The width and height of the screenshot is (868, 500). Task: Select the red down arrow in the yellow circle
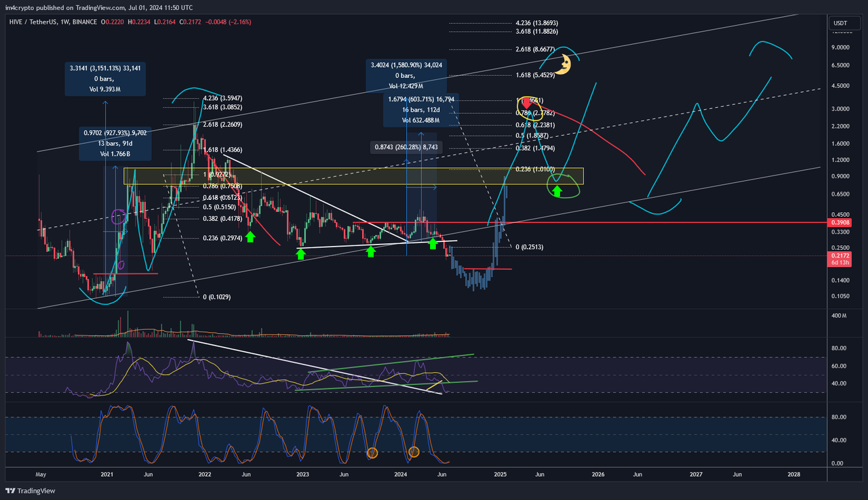point(526,104)
